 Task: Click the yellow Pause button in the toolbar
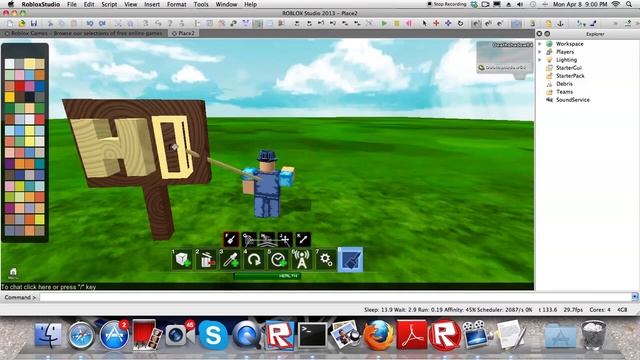tap(396, 24)
